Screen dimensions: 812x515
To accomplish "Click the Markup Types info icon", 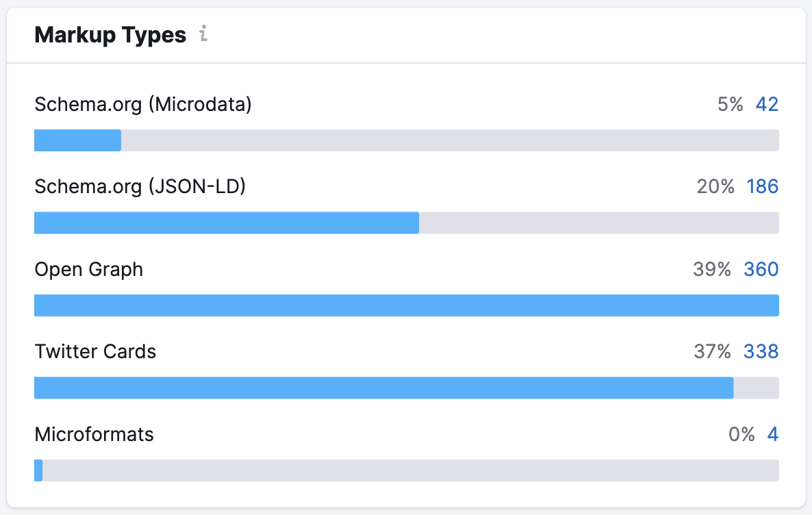I will click(203, 34).
